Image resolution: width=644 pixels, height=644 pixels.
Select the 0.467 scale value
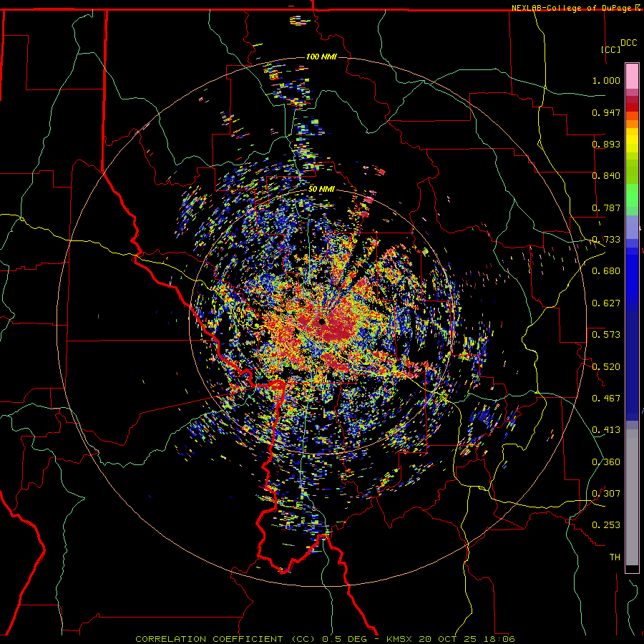tap(606, 399)
